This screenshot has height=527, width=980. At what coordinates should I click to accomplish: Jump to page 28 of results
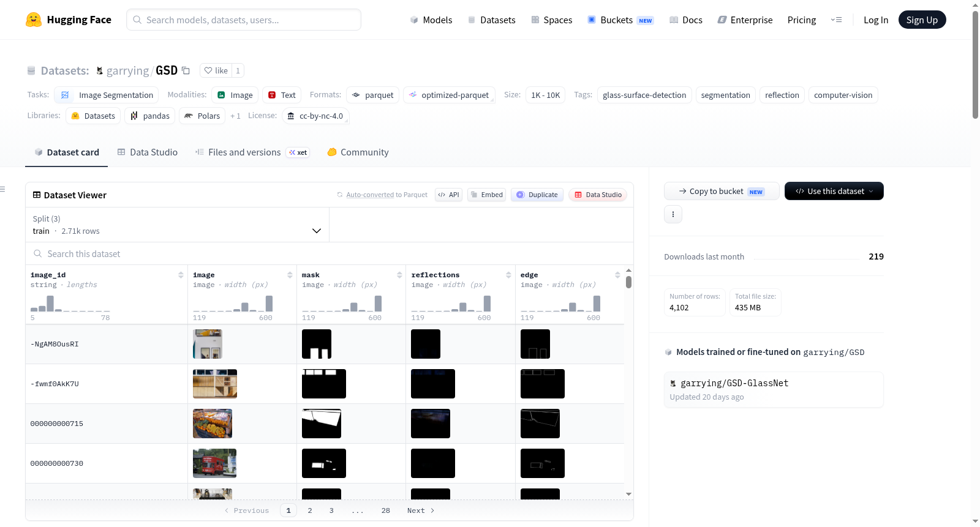(x=386, y=510)
